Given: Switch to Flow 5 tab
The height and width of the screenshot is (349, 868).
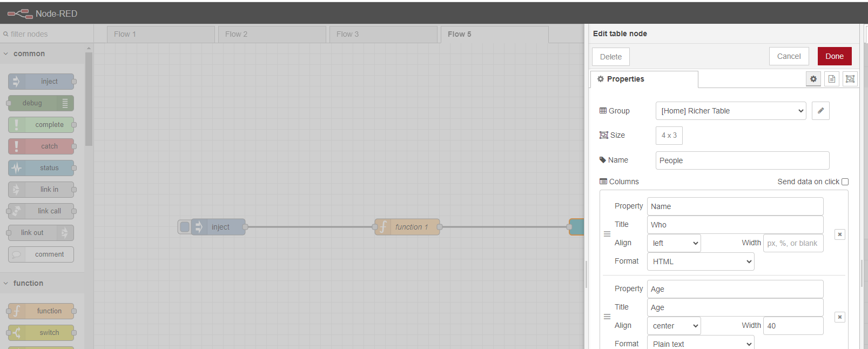Looking at the screenshot, I should pos(495,34).
